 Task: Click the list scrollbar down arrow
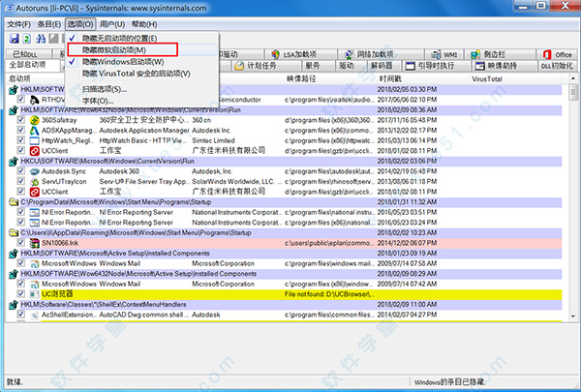coord(573,317)
